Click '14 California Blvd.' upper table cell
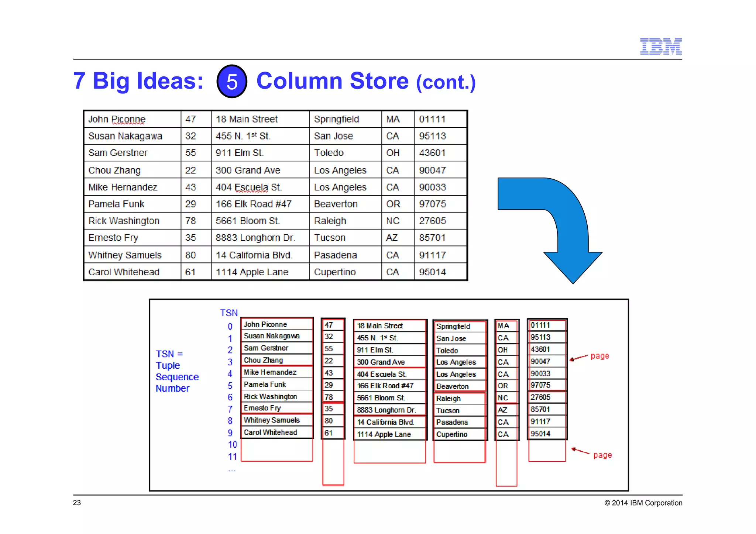 click(x=254, y=255)
